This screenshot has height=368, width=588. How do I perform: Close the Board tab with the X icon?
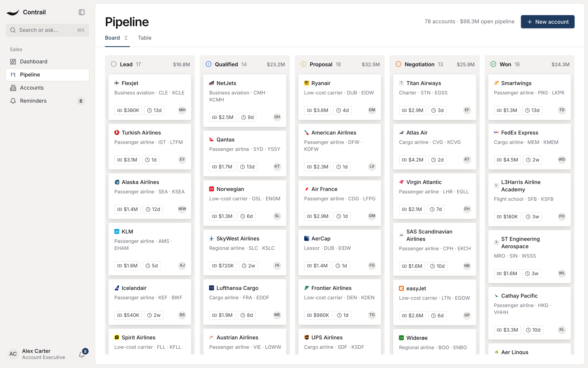[126, 38]
